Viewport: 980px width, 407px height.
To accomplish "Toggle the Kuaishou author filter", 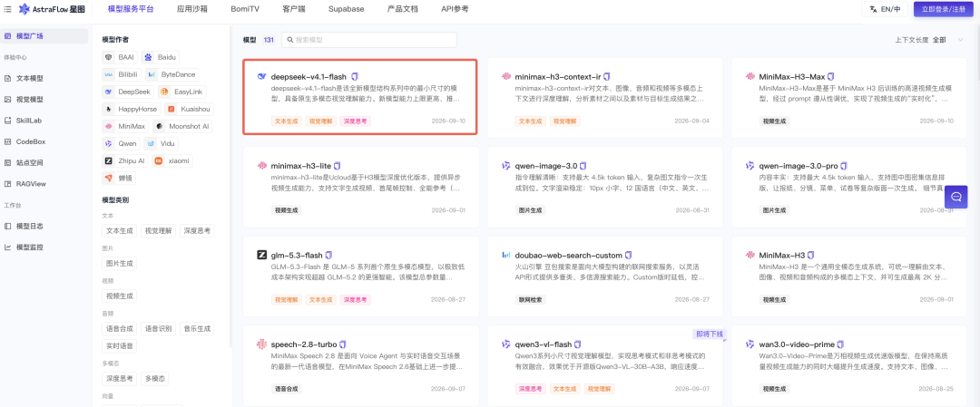I will click(190, 109).
